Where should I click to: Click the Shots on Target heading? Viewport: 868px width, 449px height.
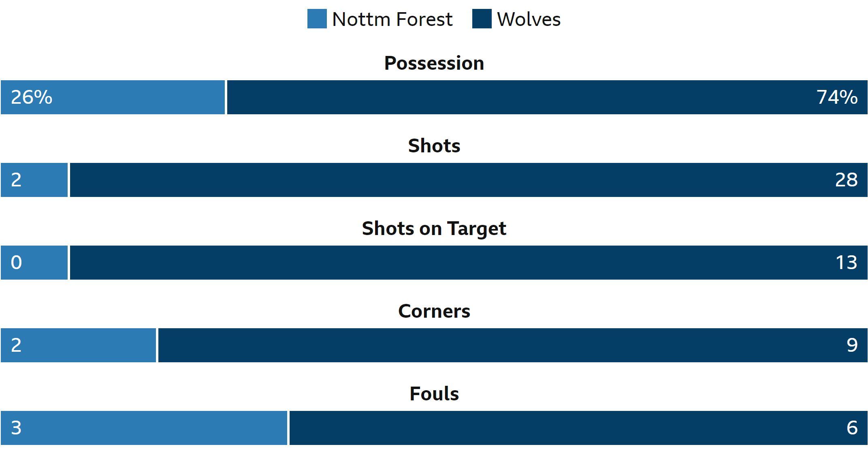434,229
